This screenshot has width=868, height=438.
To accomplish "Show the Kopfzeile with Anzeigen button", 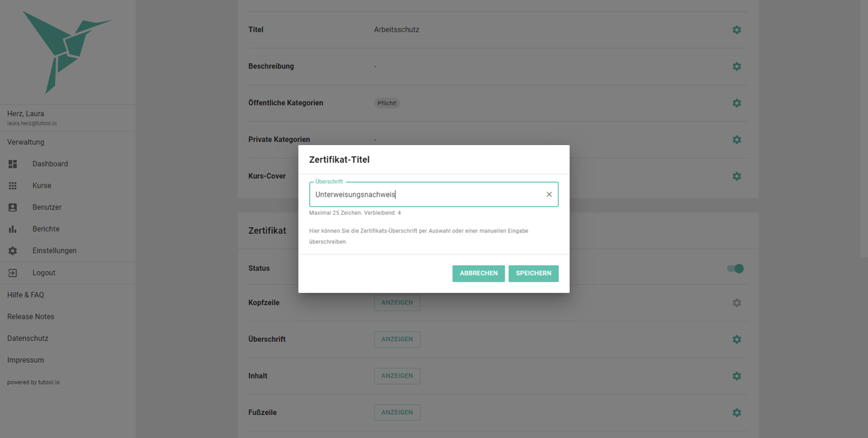I will point(397,302).
